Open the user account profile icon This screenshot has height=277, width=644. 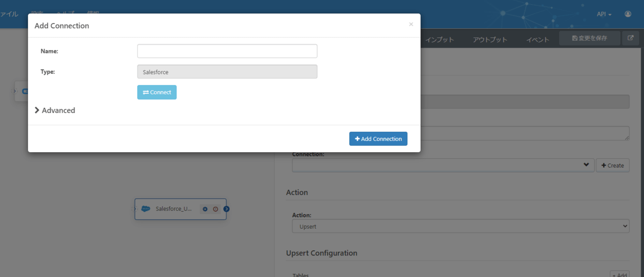628,14
